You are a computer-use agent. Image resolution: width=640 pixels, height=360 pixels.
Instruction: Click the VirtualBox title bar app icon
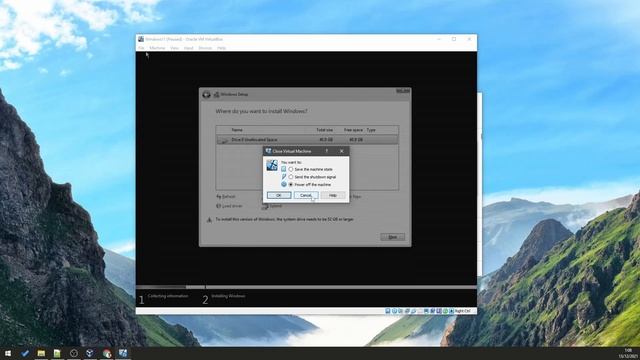[141, 39]
